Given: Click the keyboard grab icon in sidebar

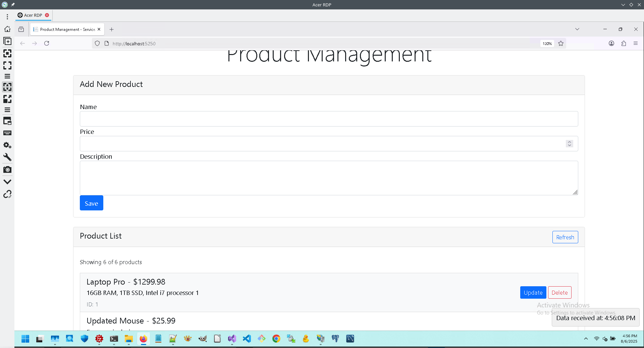Looking at the screenshot, I should click(x=7, y=133).
